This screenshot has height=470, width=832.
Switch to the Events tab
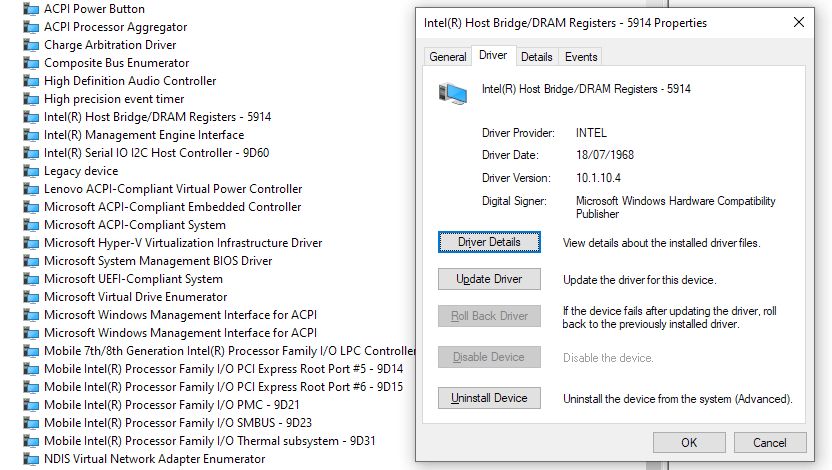[x=581, y=57]
